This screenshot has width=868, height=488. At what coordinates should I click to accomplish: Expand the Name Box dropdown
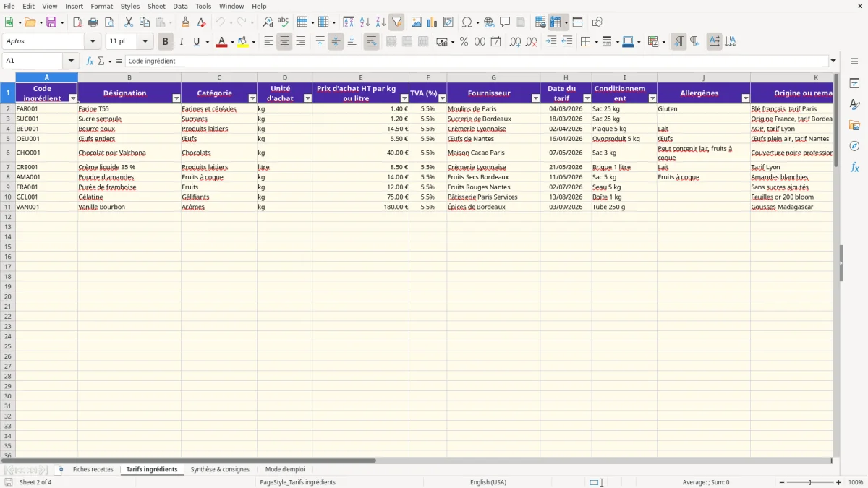(x=71, y=61)
